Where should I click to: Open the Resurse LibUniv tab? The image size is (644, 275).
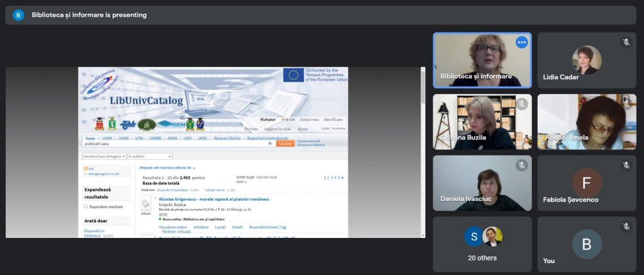227,138
